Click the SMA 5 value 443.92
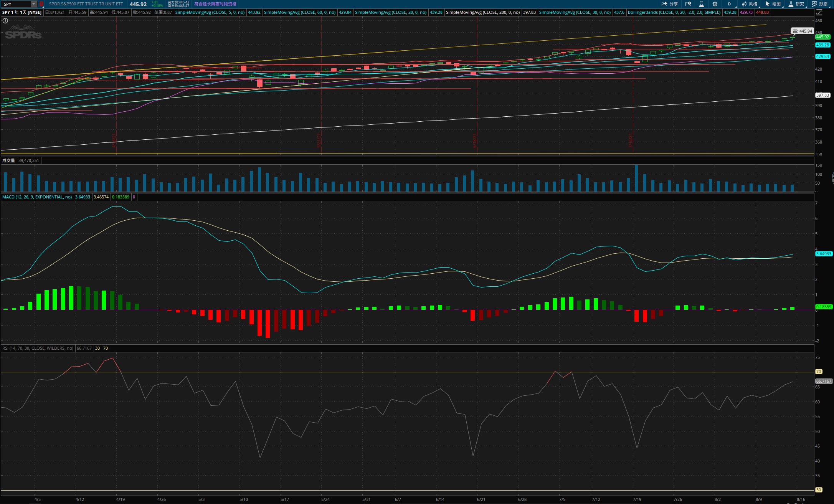834x504 pixels. click(x=254, y=12)
